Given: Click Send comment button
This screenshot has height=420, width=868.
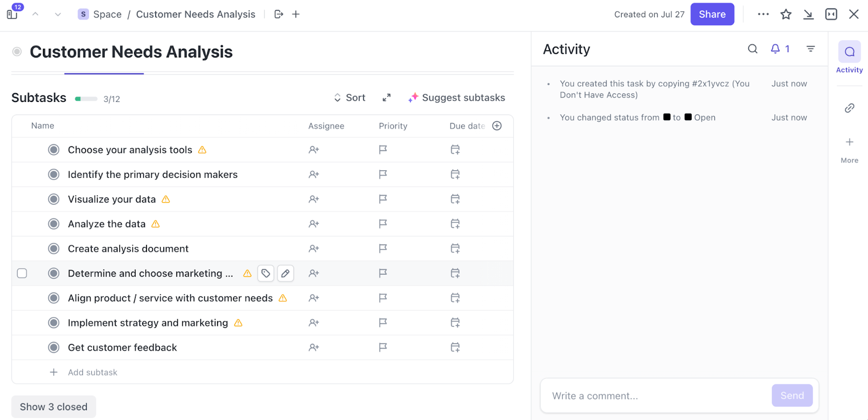Looking at the screenshot, I should [x=792, y=396].
